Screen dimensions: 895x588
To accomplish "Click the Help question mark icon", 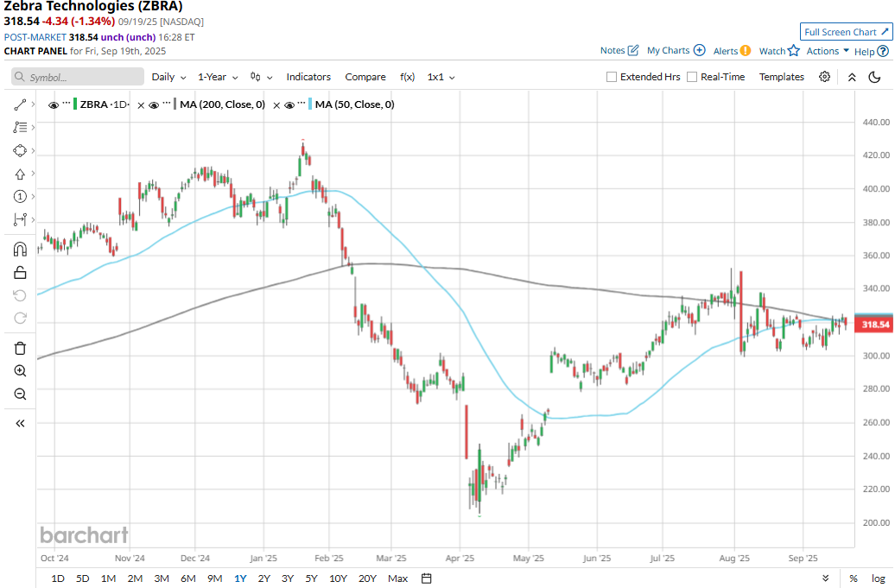I will click(x=883, y=51).
